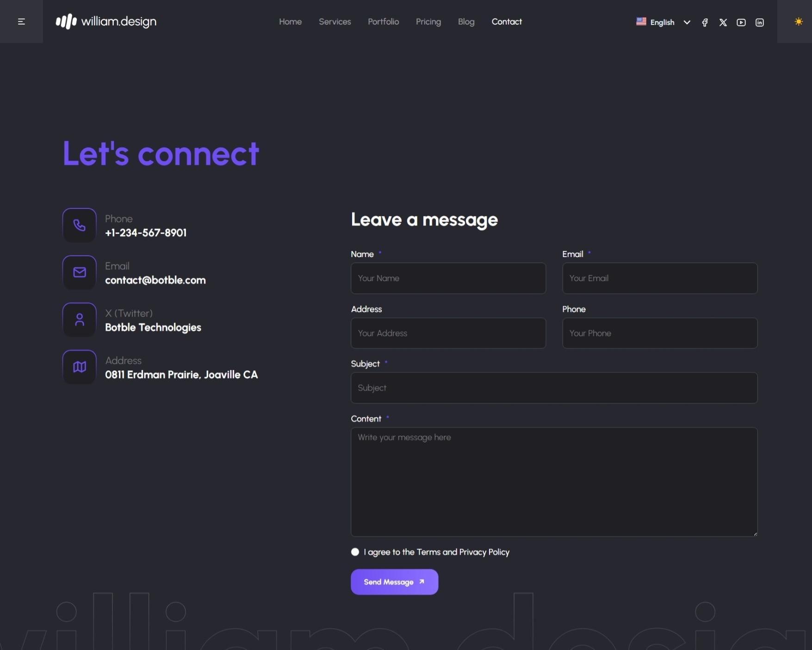Click the English language label
The image size is (812, 650).
point(662,22)
